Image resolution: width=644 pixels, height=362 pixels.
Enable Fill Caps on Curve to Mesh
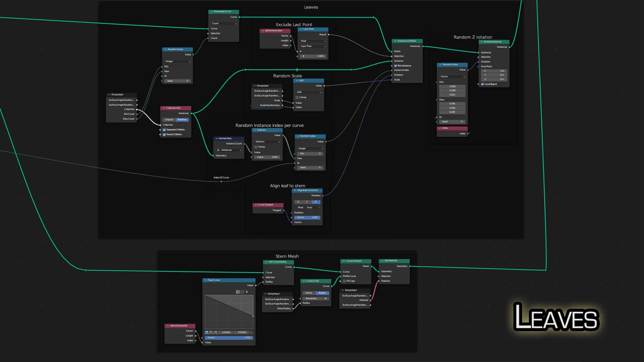tap(344, 281)
